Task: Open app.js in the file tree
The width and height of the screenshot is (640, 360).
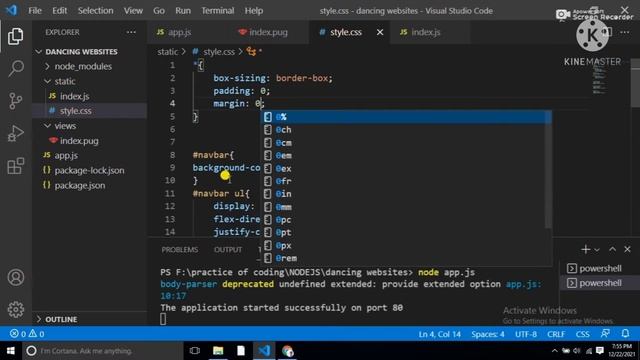Action: pos(66,156)
